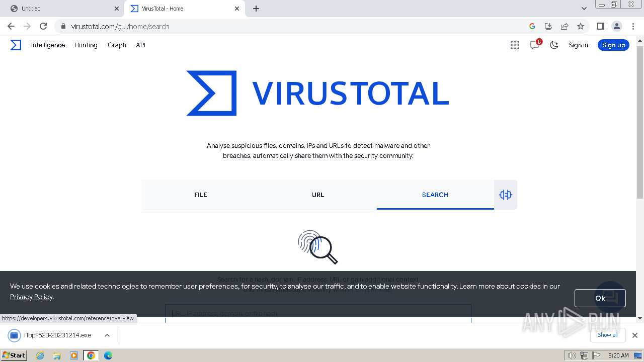Open the Chrome three-dot menu

click(633, 26)
